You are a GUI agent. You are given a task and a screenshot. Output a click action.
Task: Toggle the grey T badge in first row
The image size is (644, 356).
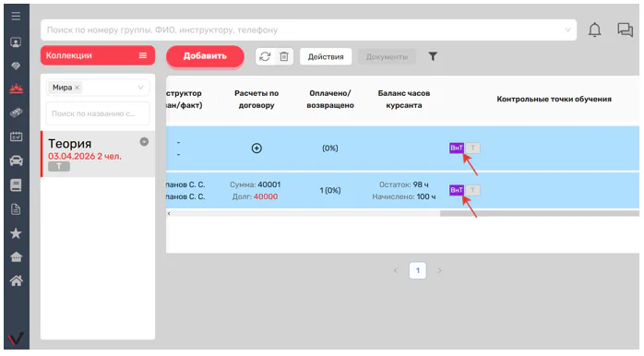[472, 148]
